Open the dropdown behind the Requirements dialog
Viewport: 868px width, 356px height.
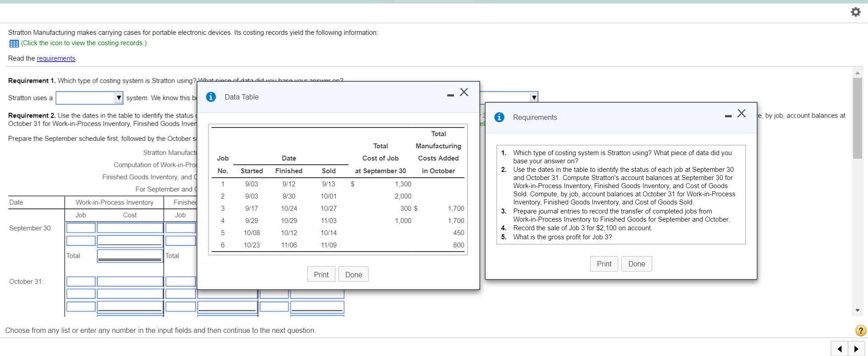click(x=534, y=97)
